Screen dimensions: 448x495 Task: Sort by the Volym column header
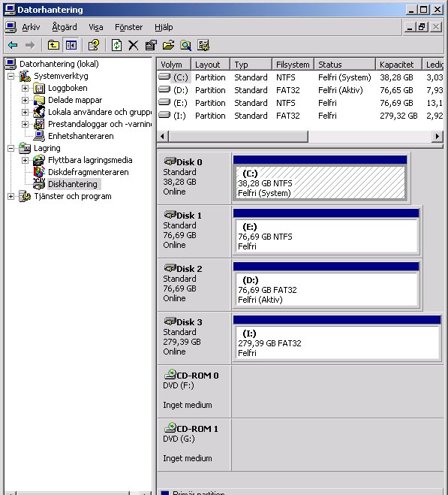point(174,65)
